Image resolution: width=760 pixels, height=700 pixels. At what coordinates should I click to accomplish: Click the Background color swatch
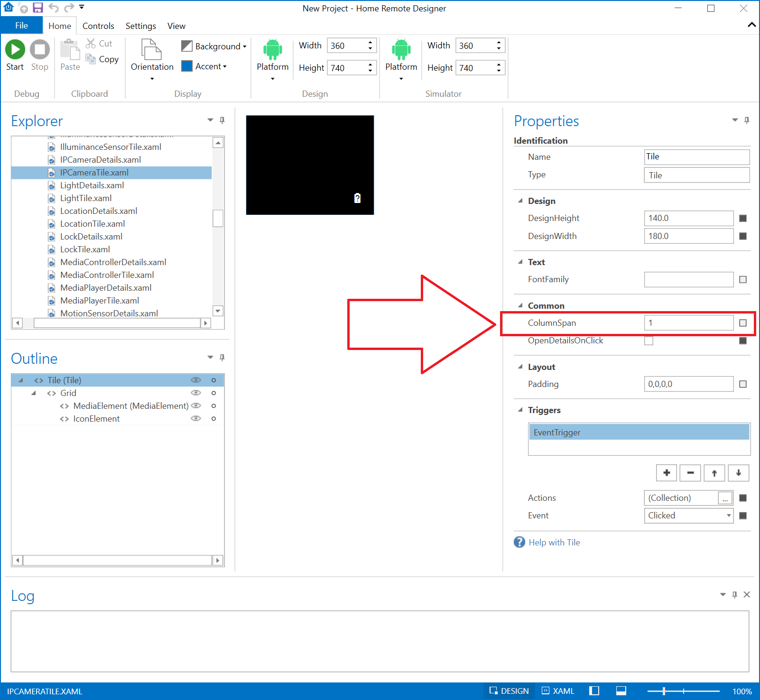(187, 46)
